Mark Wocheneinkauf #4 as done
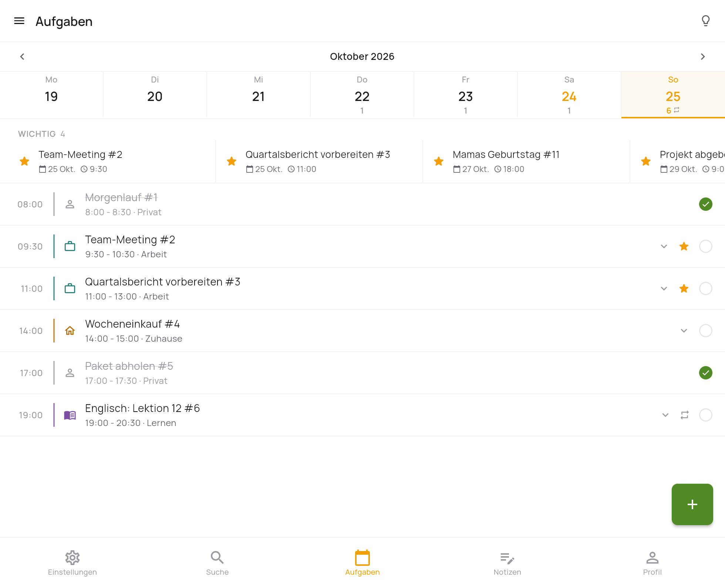The width and height of the screenshot is (725, 588). point(705,331)
